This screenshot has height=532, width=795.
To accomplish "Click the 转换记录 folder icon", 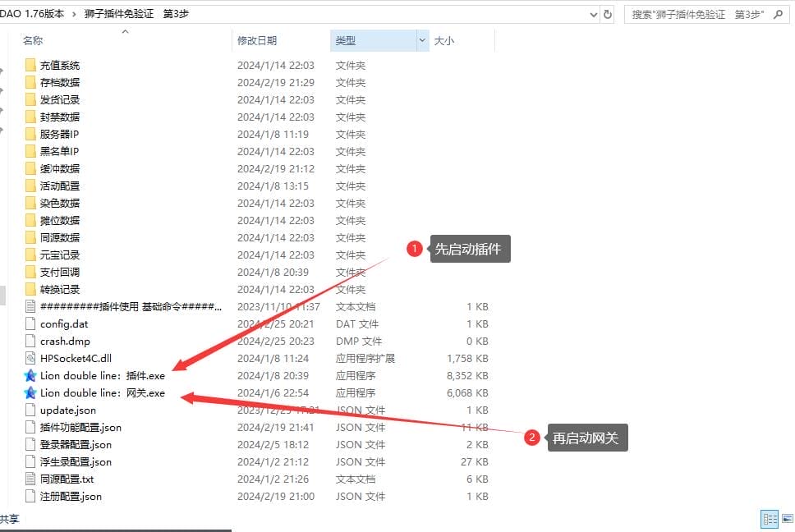I will tap(30, 289).
